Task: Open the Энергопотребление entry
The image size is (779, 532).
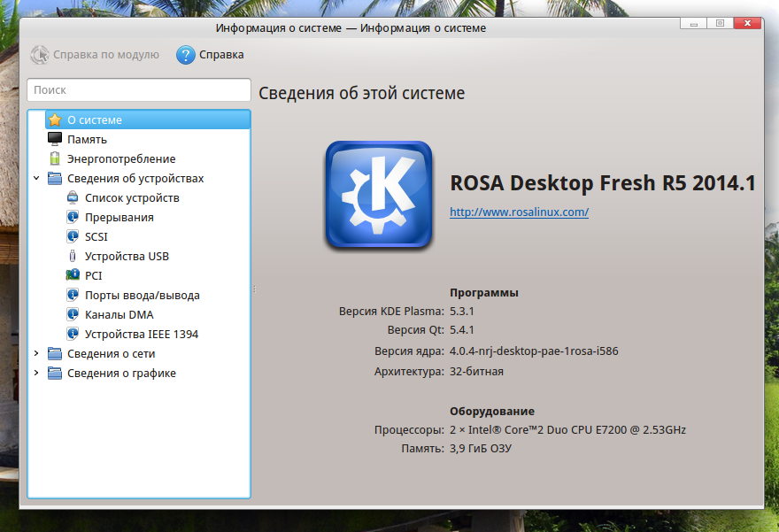Action: coord(121,159)
